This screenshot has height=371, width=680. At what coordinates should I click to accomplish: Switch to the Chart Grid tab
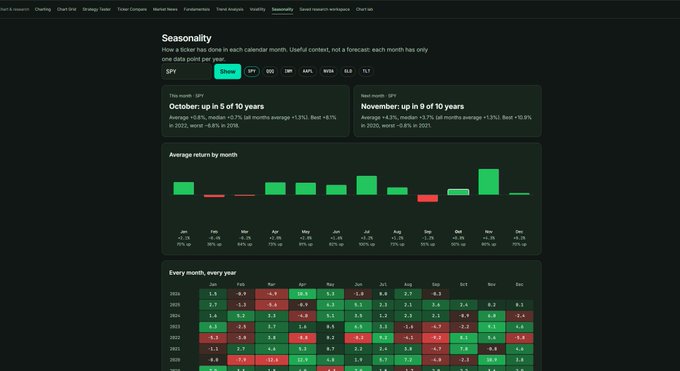pyautogui.click(x=66, y=9)
